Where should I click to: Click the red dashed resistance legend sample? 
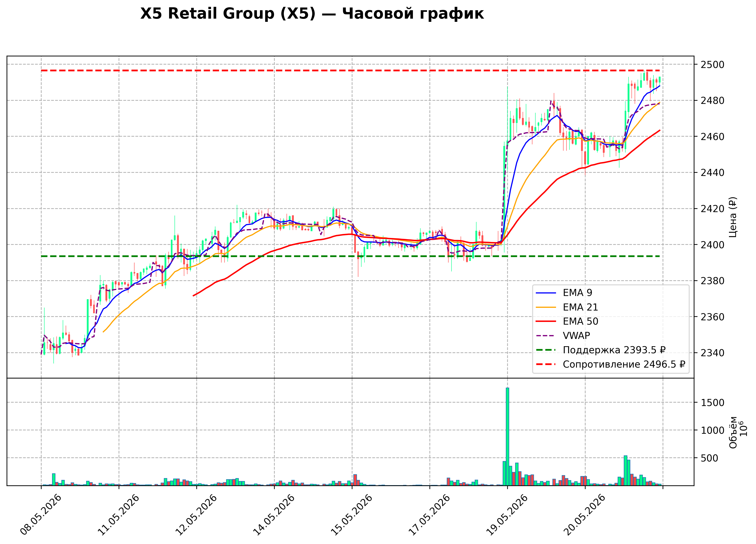(546, 364)
